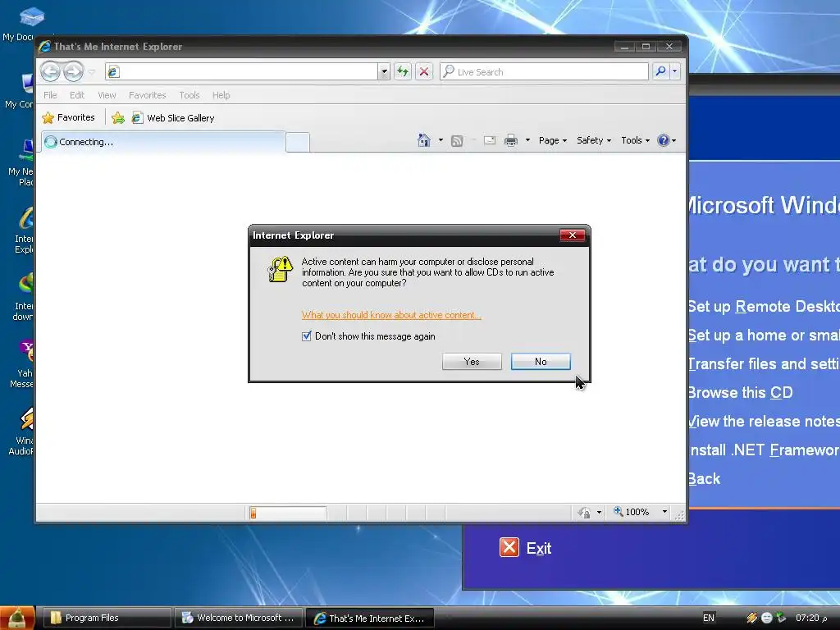Viewport: 840px width, 630px height.
Task: Uncheck Don't show this message again
Action: (307, 336)
